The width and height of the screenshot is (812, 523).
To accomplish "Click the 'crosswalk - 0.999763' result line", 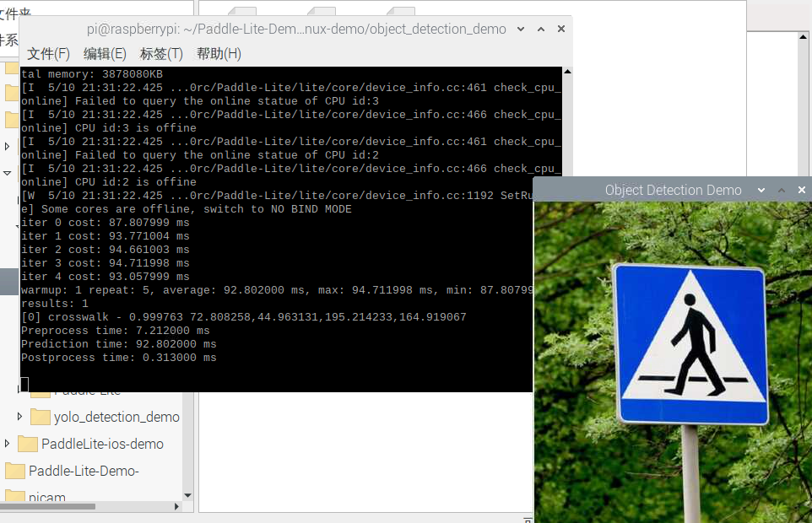I will point(243,317).
